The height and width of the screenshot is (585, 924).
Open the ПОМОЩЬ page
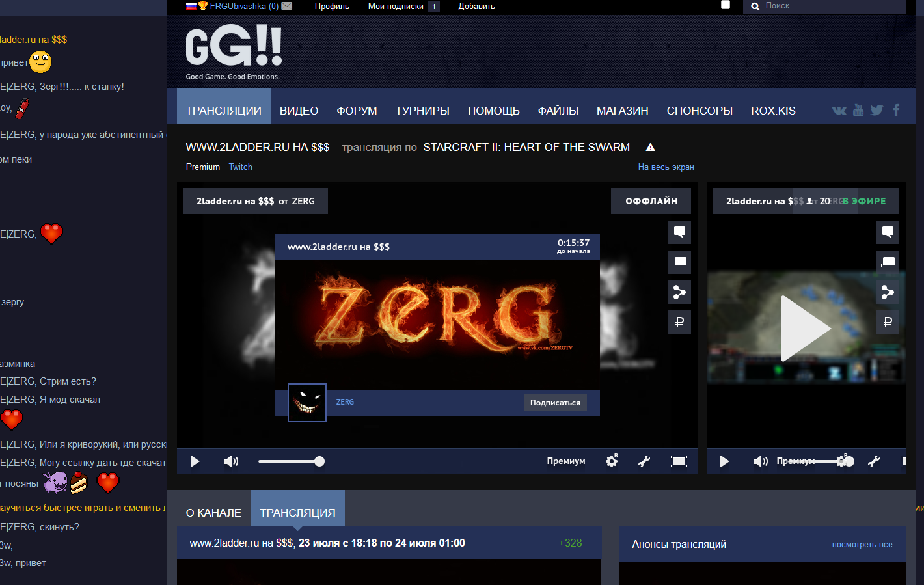coord(494,111)
